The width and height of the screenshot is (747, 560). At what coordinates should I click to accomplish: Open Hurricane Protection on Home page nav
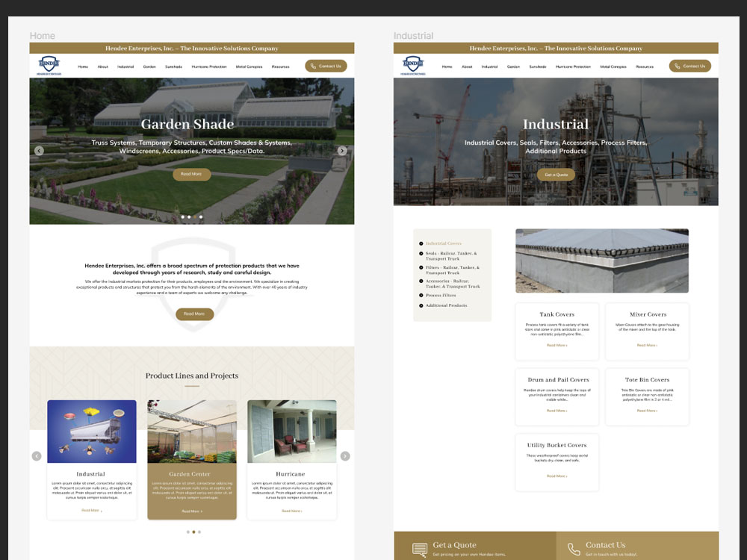209,66
